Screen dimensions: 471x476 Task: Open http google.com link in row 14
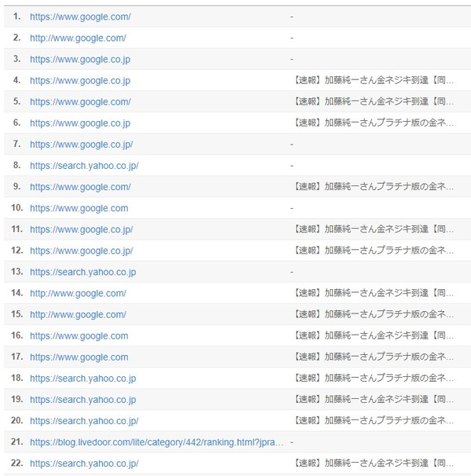click(x=78, y=293)
